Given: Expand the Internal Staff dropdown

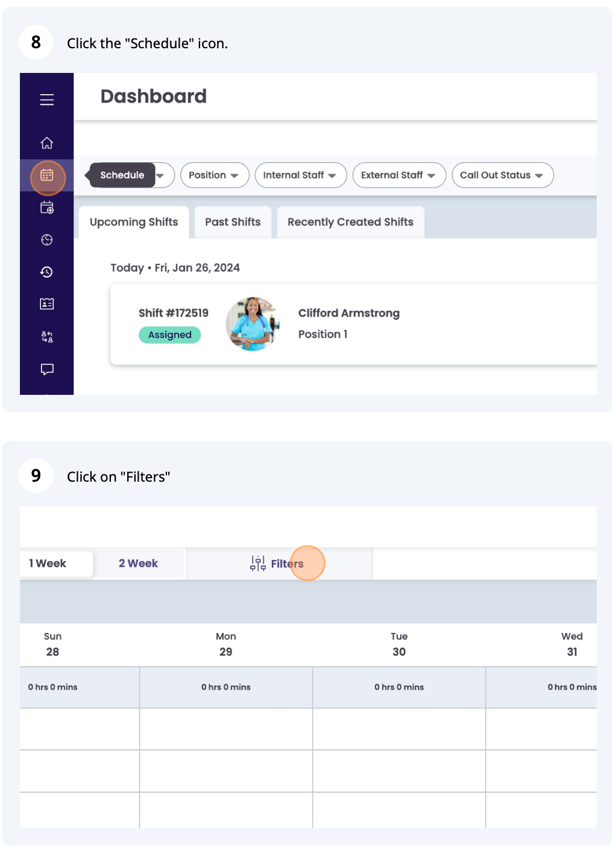Looking at the screenshot, I should click(x=301, y=175).
